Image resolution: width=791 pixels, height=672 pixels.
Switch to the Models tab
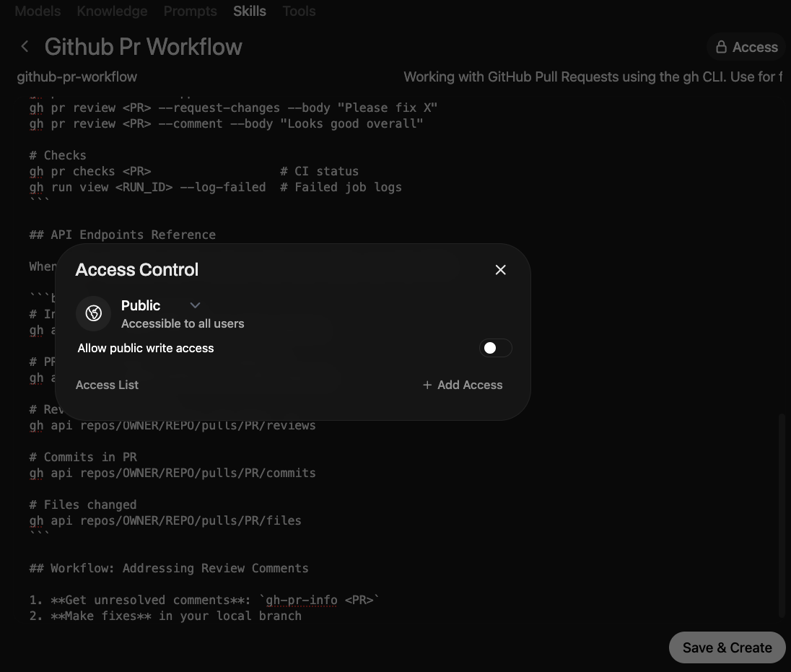click(x=38, y=11)
